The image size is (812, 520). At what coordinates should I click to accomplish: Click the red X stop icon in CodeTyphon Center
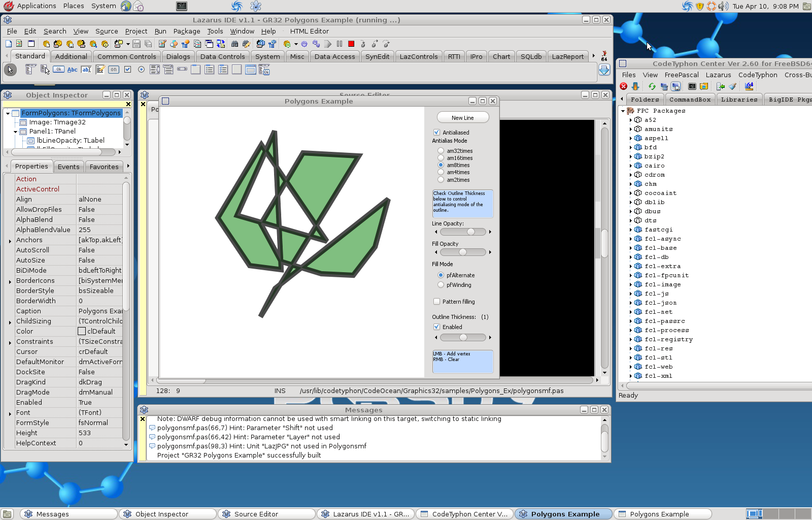point(624,86)
